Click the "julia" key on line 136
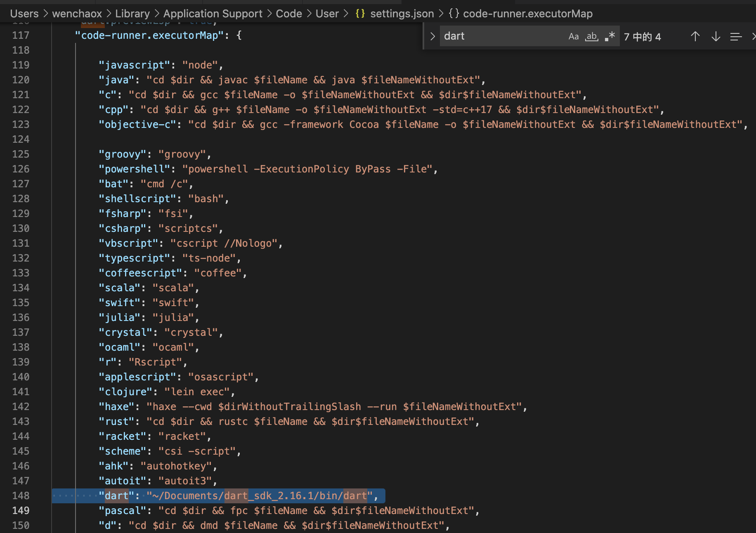756x533 pixels. coord(120,318)
